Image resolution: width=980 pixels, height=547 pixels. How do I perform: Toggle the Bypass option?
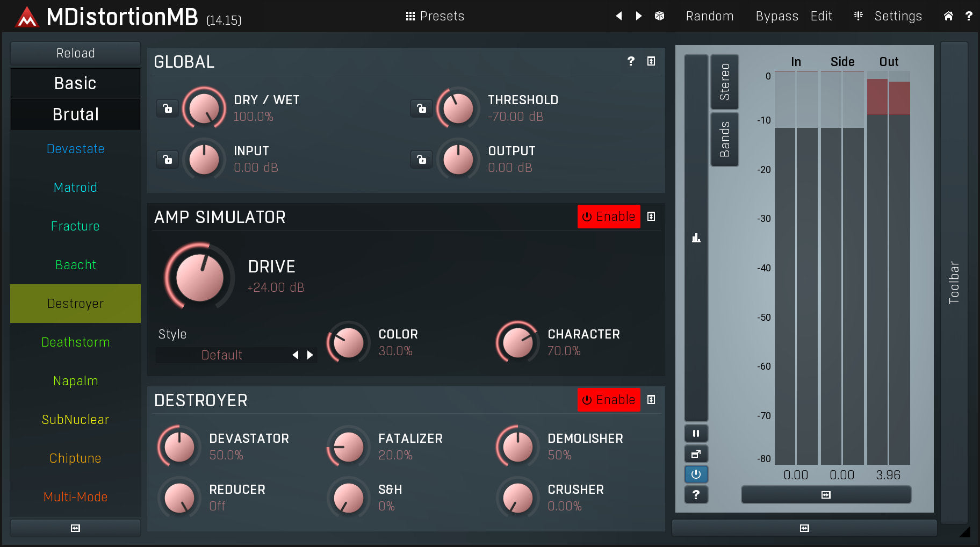[776, 16]
